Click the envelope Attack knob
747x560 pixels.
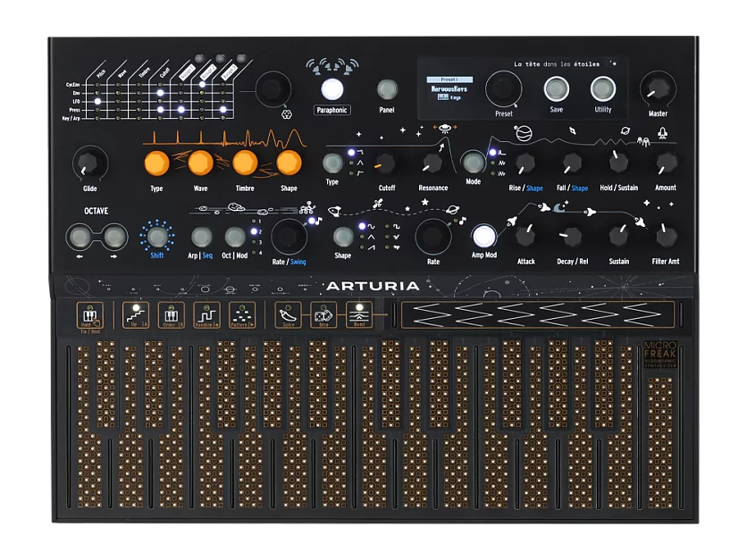pyautogui.click(x=525, y=236)
